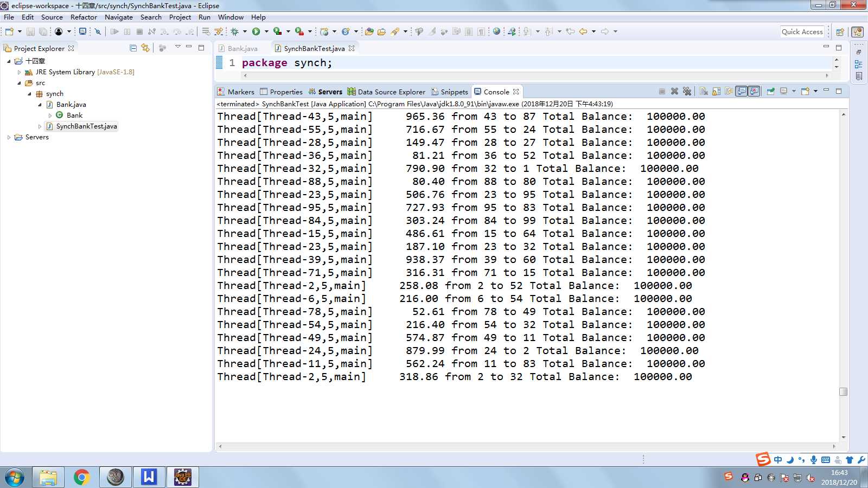
Task: Open the Open Console dropdown arrow
Action: [816, 91]
